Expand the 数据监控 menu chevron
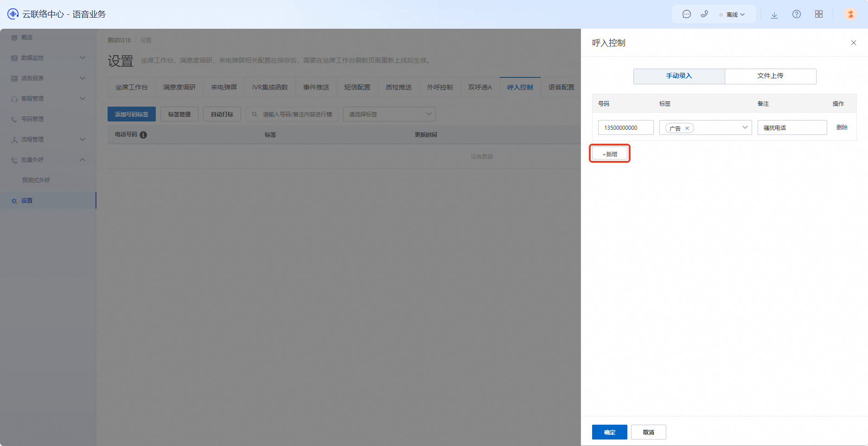Screen dimensions: 868x446 pyautogui.click(x=83, y=58)
